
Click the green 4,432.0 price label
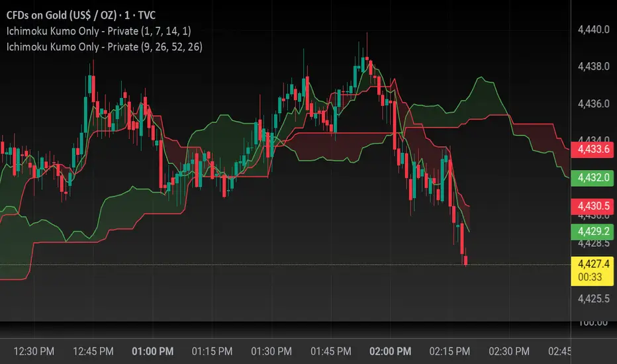(x=593, y=177)
